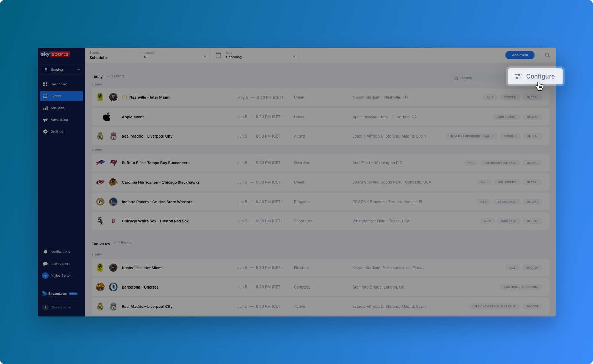This screenshot has width=593, height=364.
Task: Click the StreamLayer logo
Action: tap(60, 294)
